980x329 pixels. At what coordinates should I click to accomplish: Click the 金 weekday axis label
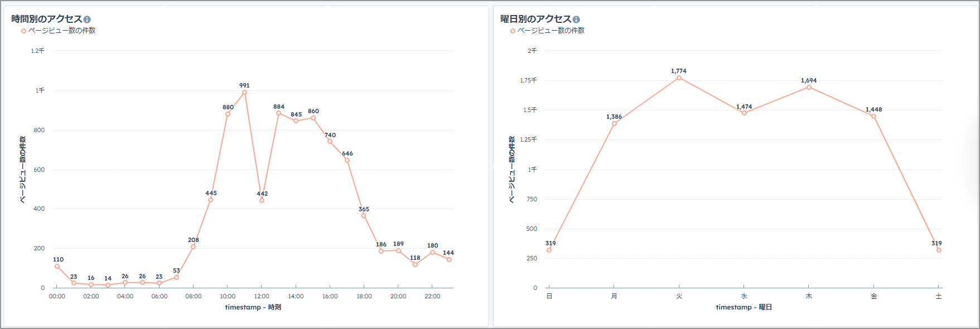point(873,296)
